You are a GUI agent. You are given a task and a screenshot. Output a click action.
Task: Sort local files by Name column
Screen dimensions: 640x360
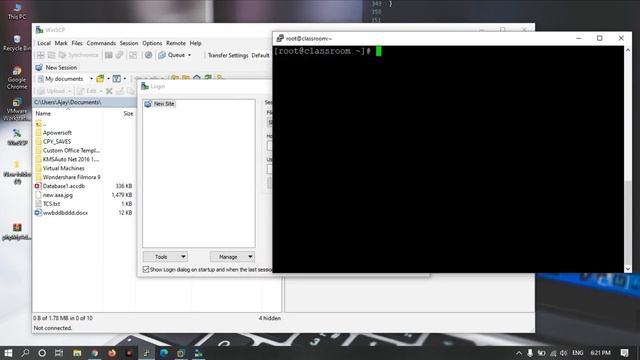click(68, 113)
